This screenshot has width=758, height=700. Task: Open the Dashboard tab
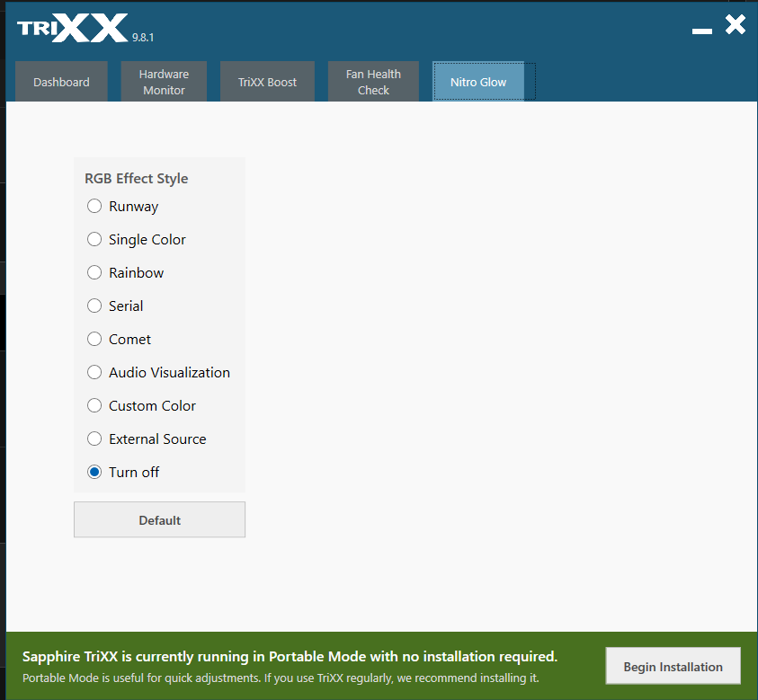[x=61, y=82]
